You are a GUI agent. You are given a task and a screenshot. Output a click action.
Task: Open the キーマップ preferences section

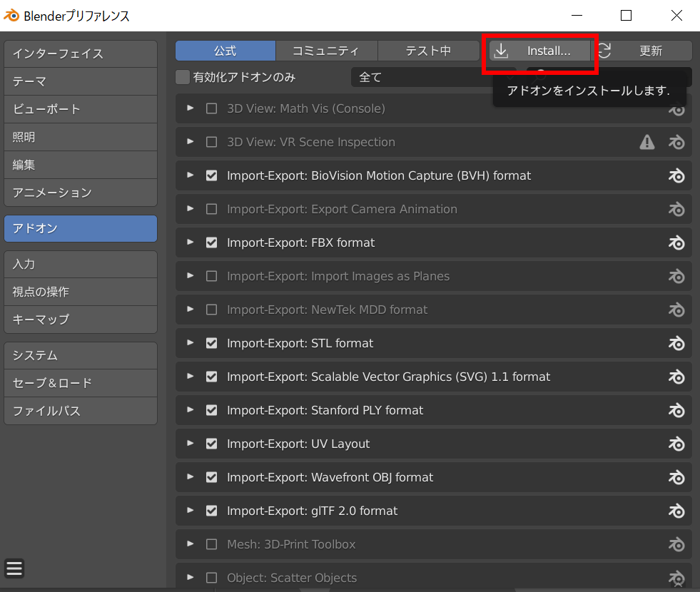point(81,320)
